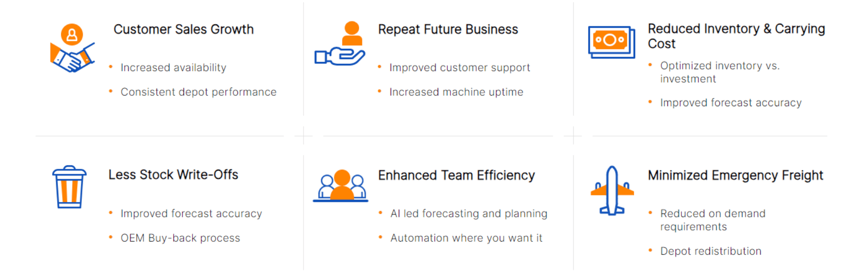Click Reduced Inventory & Carrying Cost heading
Screen dimensions: 868x279
[x=736, y=36]
